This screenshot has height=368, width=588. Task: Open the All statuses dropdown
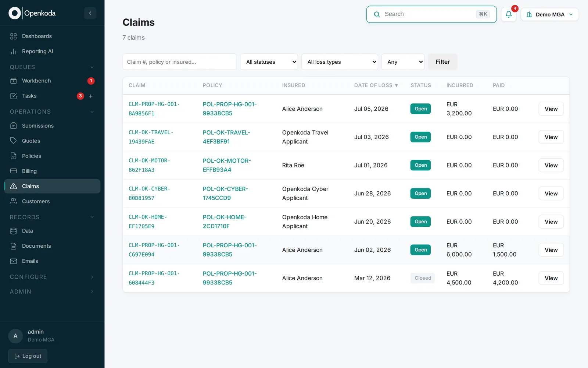click(x=269, y=62)
